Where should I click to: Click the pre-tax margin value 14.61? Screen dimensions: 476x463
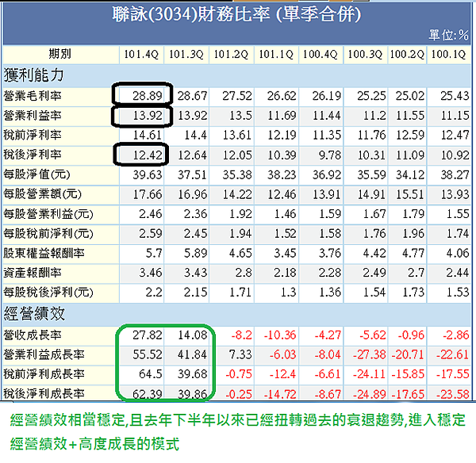[148, 135]
